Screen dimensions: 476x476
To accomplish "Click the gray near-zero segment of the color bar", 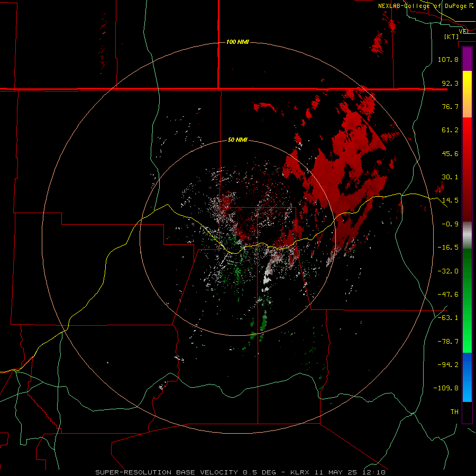I will point(467,234).
